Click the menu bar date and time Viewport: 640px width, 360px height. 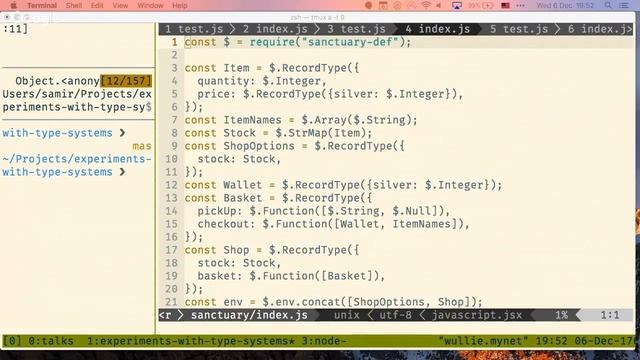(x=565, y=6)
